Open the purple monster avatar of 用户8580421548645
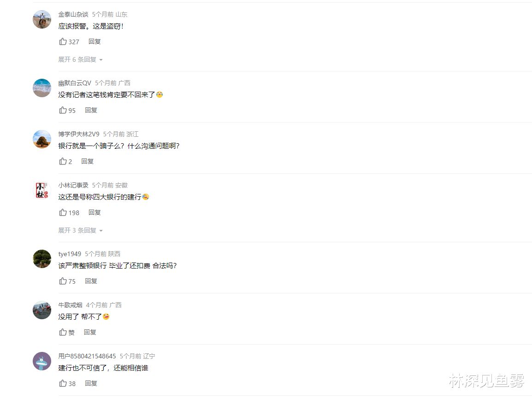 [x=42, y=361]
